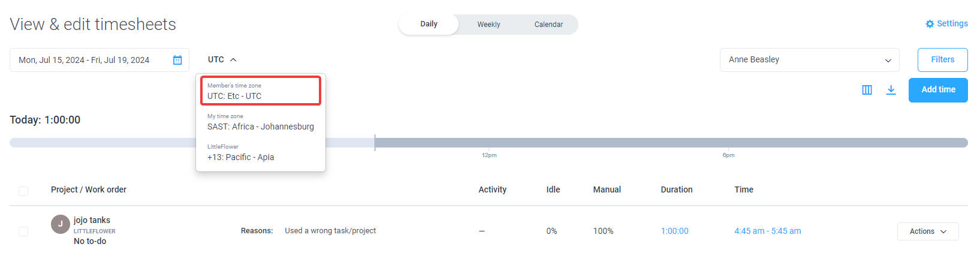Image resolution: width=980 pixels, height=277 pixels.
Task: Click the Add time button
Action: click(938, 90)
